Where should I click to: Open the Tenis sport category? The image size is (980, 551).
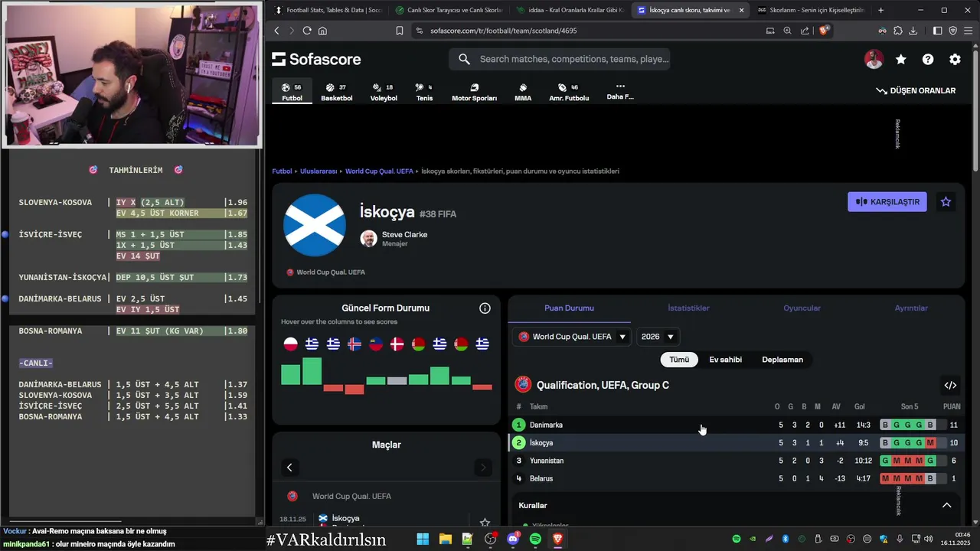tap(423, 92)
